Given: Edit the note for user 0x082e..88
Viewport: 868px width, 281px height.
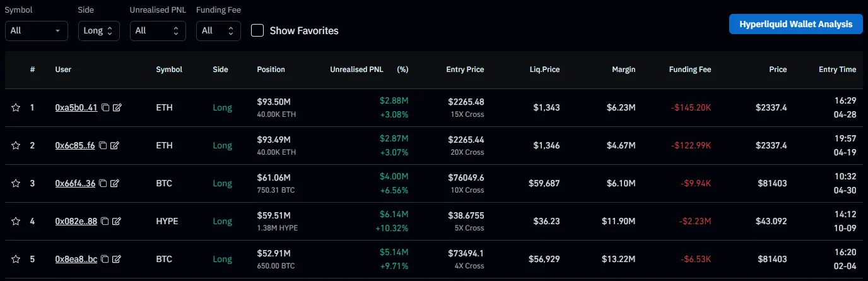Looking at the screenshot, I should pyautogui.click(x=117, y=222).
